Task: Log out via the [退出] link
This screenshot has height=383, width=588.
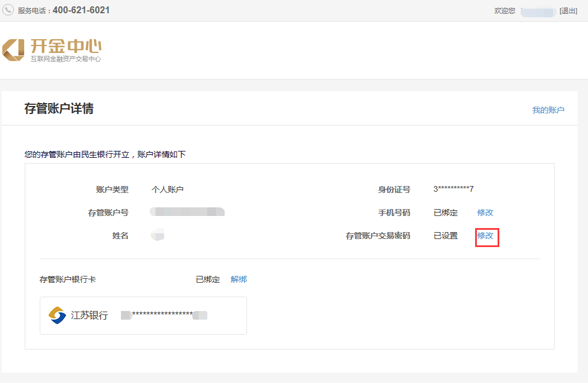Action: pyautogui.click(x=568, y=11)
